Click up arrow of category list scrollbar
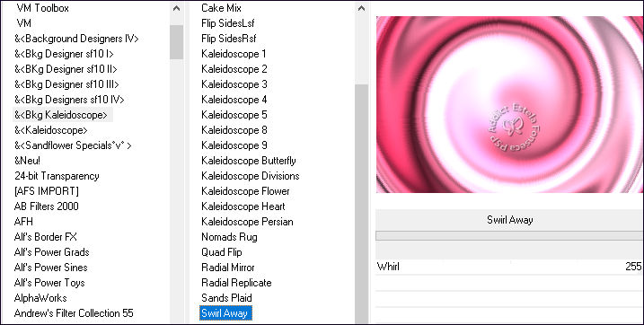This screenshot has height=325, width=644. (177, 8)
